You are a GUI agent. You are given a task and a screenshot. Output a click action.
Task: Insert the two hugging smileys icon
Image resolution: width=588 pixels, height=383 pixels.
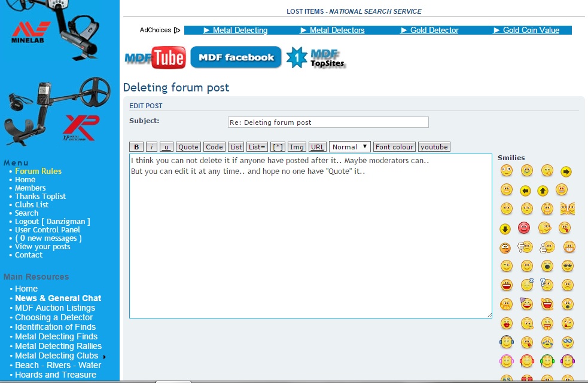[x=568, y=209]
